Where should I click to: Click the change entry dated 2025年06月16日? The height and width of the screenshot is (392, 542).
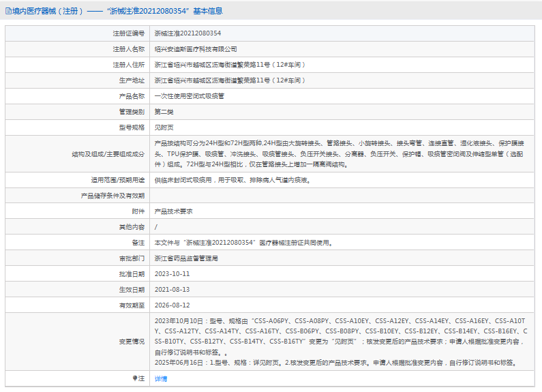point(336,363)
